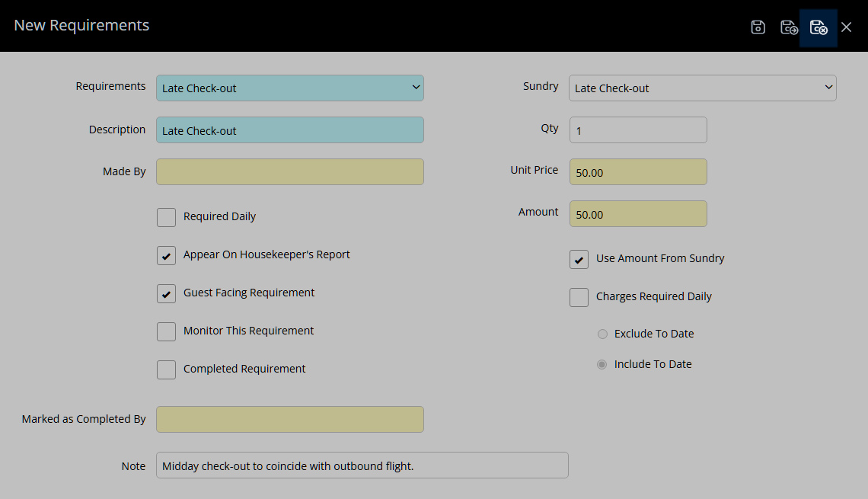Enable Monitor This Requirement checkbox
The height and width of the screenshot is (499, 868).
pos(166,331)
